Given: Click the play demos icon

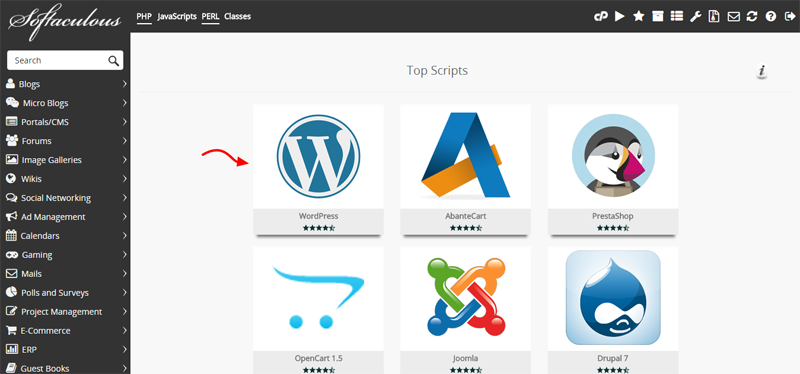Looking at the screenshot, I should click(x=620, y=16).
